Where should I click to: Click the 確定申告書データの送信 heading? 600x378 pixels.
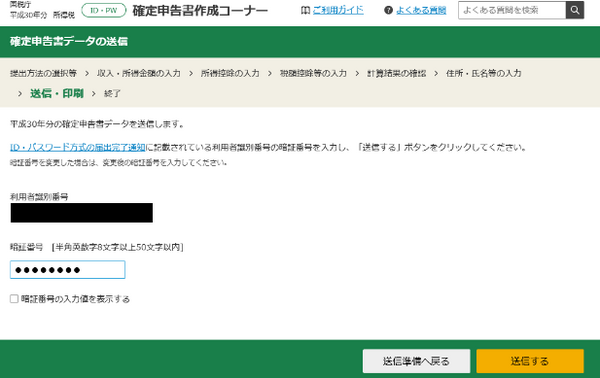click(x=69, y=41)
